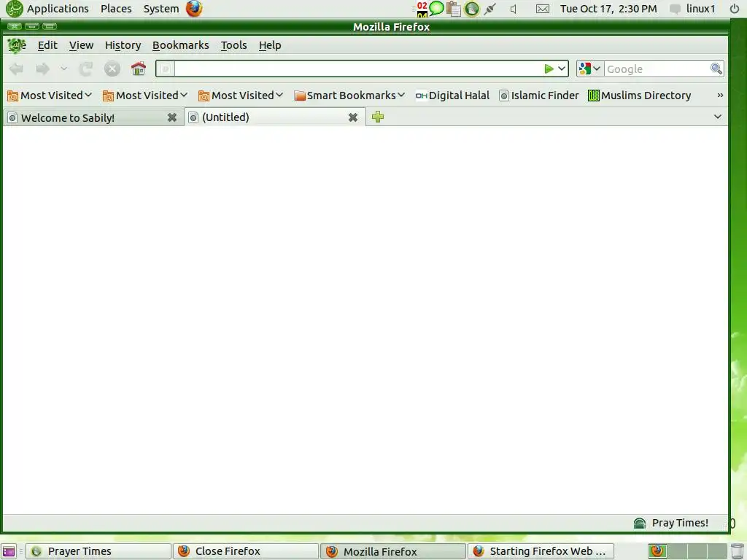
Task: Switch to the Prayer Times taskbar window
Action: [98, 551]
